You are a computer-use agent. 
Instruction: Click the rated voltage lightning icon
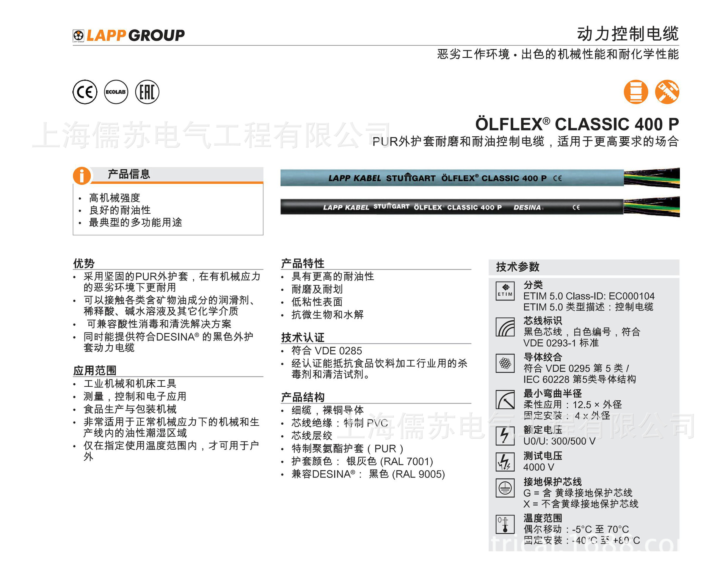[505, 436]
